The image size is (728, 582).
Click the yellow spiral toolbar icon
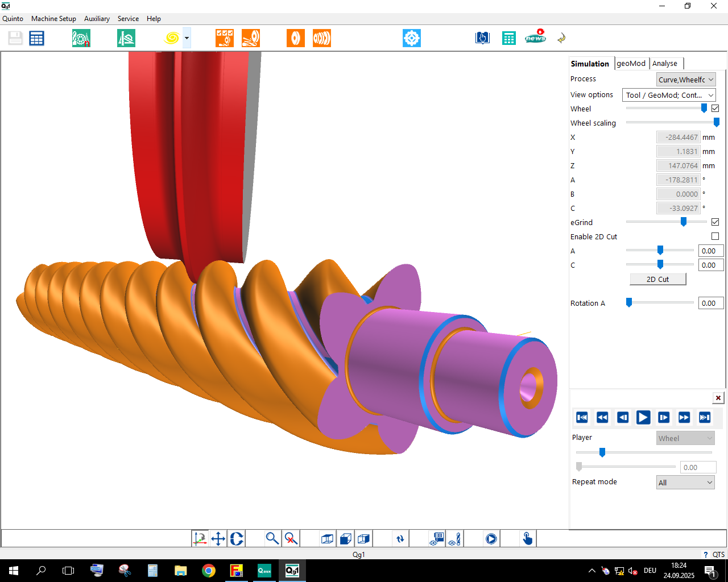tap(172, 38)
